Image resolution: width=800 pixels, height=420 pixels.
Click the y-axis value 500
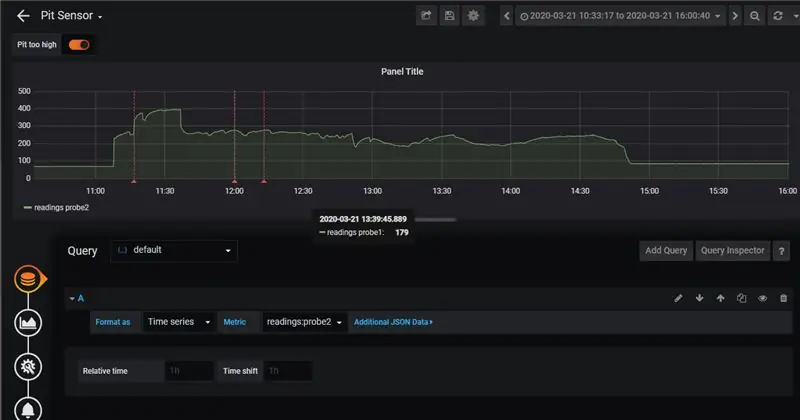24,91
